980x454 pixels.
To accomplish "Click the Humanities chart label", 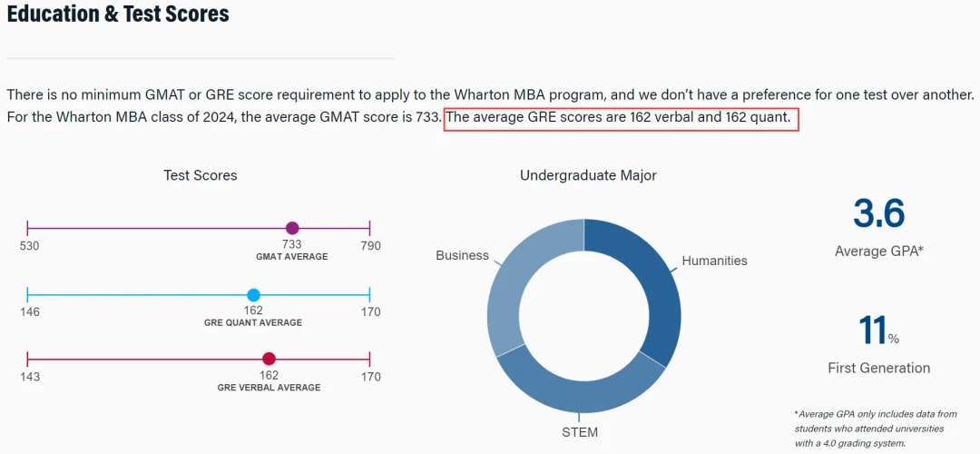I will (x=714, y=261).
